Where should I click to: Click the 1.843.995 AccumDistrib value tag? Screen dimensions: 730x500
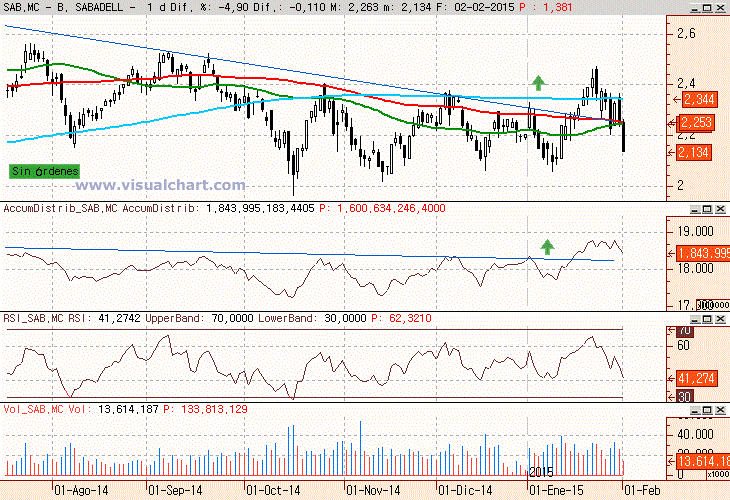[x=703, y=253]
